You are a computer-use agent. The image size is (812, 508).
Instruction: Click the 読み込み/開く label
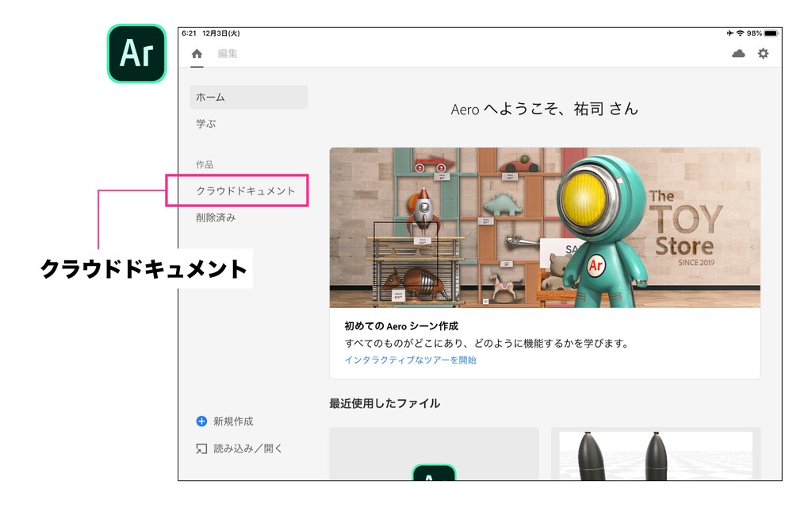coord(247,448)
